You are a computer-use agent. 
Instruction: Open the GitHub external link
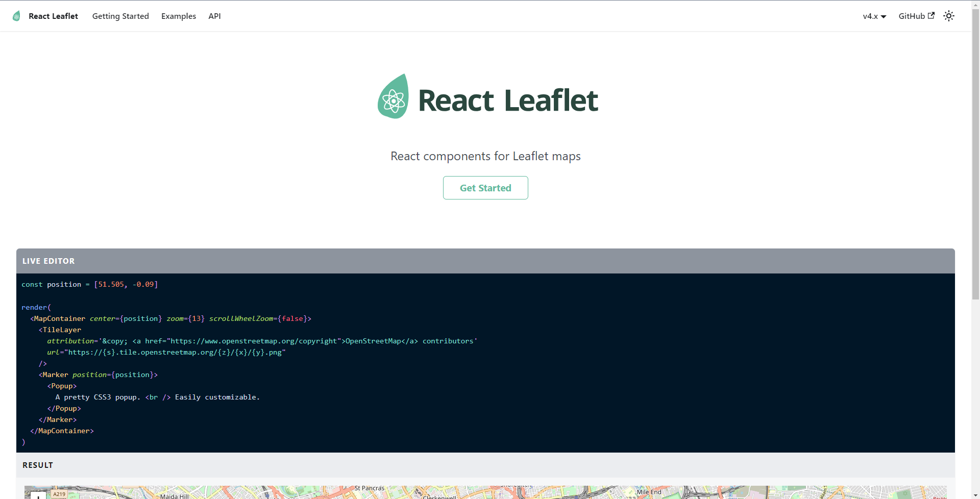(x=917, y=16)
